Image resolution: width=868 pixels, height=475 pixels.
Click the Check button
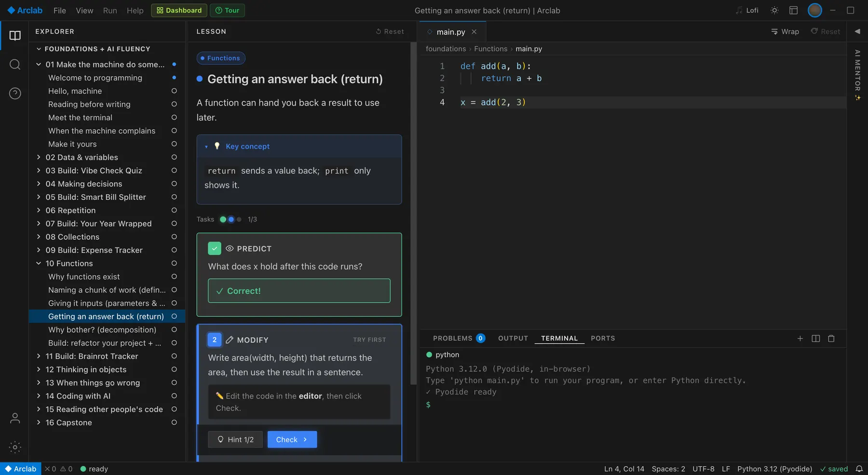[292, 439]
